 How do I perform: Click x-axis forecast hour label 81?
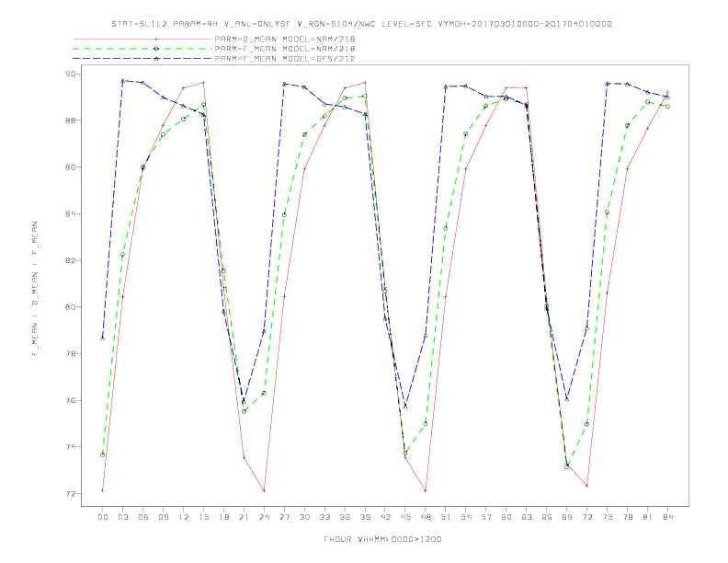click(648, 517)
